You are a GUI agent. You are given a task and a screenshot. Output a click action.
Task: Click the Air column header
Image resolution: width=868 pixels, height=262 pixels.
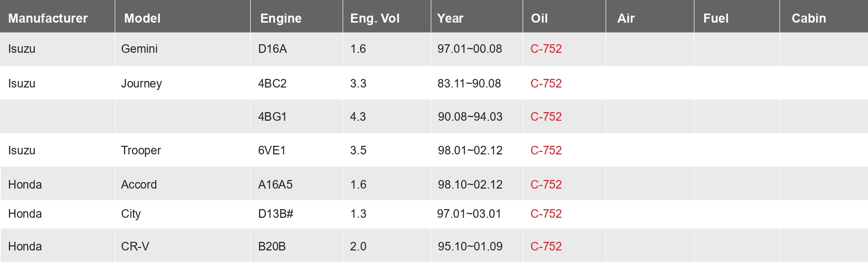626,19
